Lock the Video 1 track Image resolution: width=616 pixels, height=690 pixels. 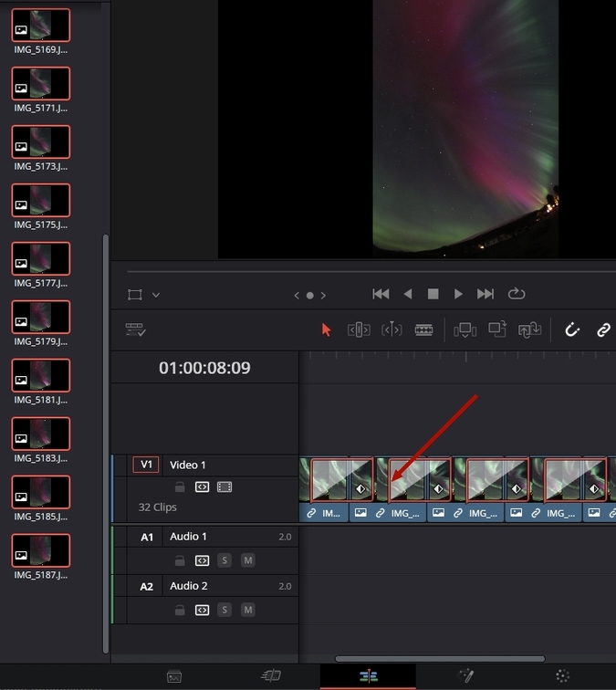pos(180,487)
